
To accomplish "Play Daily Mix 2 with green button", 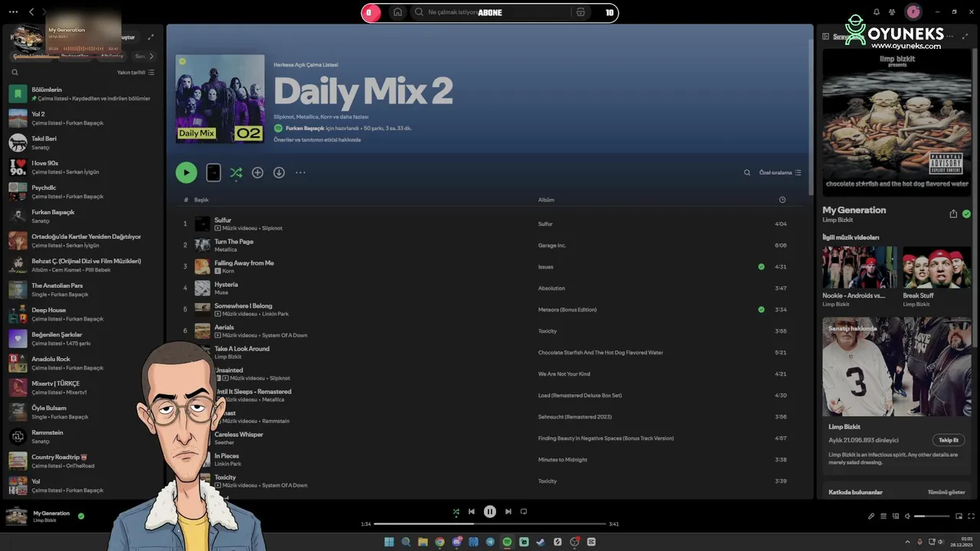I will 186,173.
